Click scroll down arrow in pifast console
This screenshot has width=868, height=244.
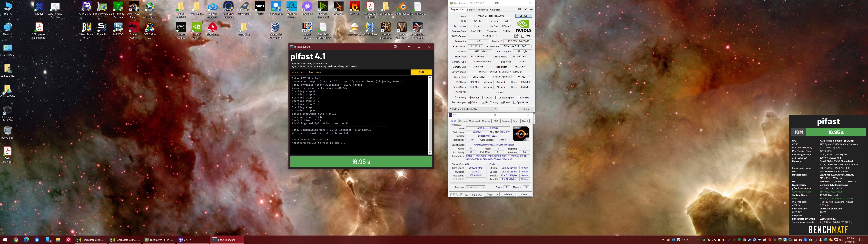tap(430, 153)
